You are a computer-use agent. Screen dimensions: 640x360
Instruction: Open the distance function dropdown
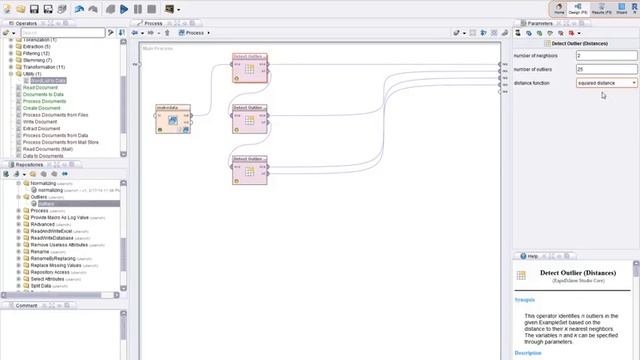tap(607, 83)
